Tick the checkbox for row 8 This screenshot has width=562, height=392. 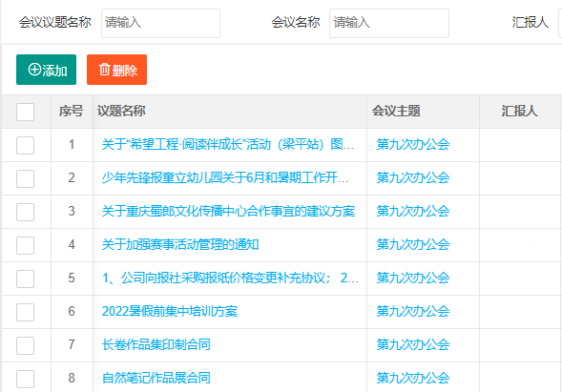pyautogui.click(x=25, y=379)
